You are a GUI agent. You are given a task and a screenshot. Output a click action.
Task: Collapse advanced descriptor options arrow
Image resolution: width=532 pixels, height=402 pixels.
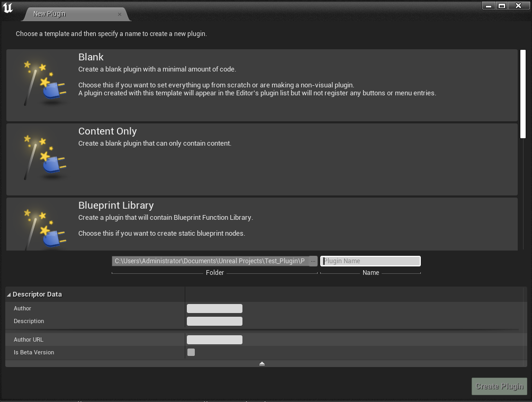click(x=262, y=364)
